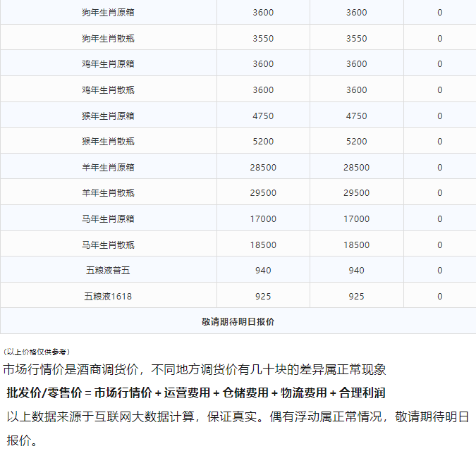The image size is (476, 451).
Task: Click the 以上数据来源于互联网大数据计算 paragraph
Action: tap(238, 429)
